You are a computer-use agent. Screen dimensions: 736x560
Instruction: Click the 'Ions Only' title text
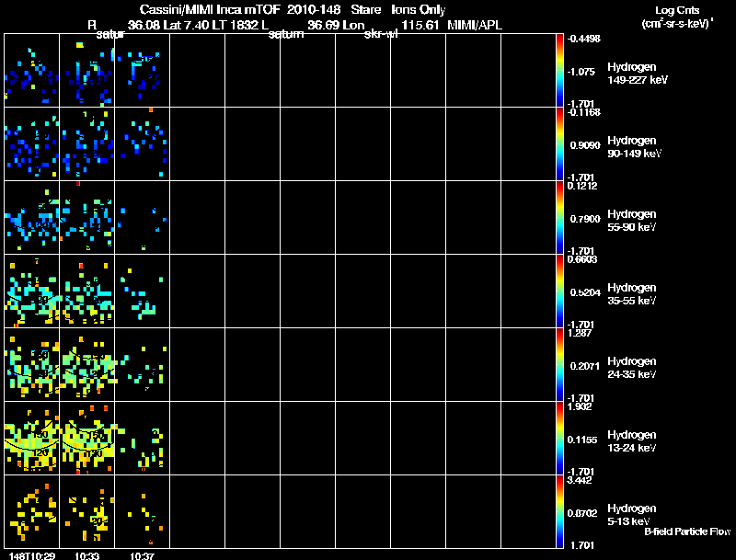pos(419,10)
